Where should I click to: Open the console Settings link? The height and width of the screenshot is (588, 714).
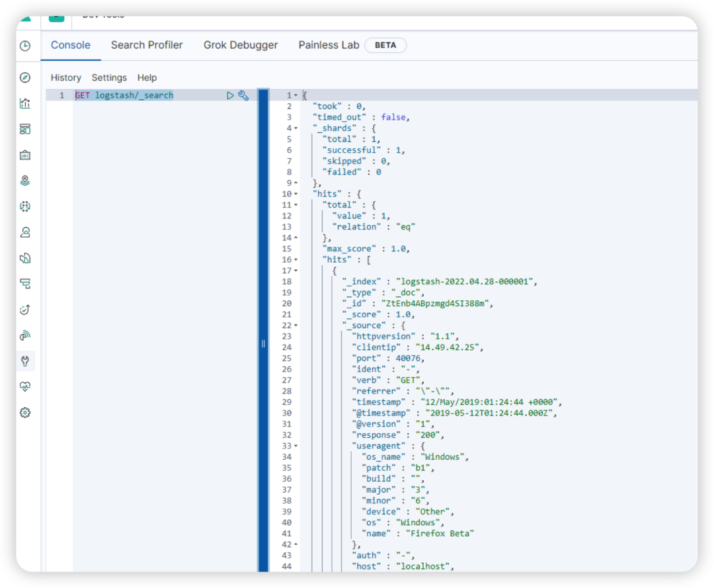pos(109,77)
